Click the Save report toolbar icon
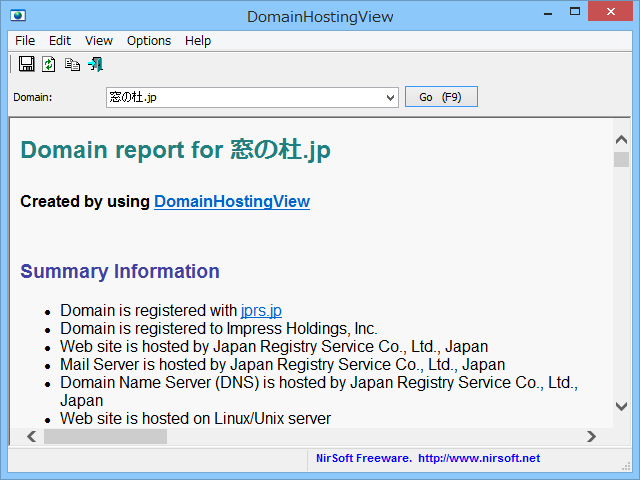 (x=27, y=64)
